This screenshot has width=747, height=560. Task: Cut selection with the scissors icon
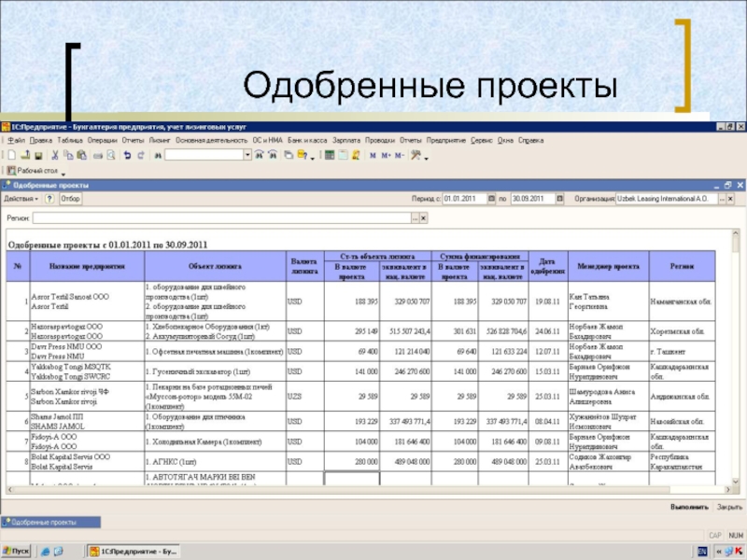pos(55,155)
